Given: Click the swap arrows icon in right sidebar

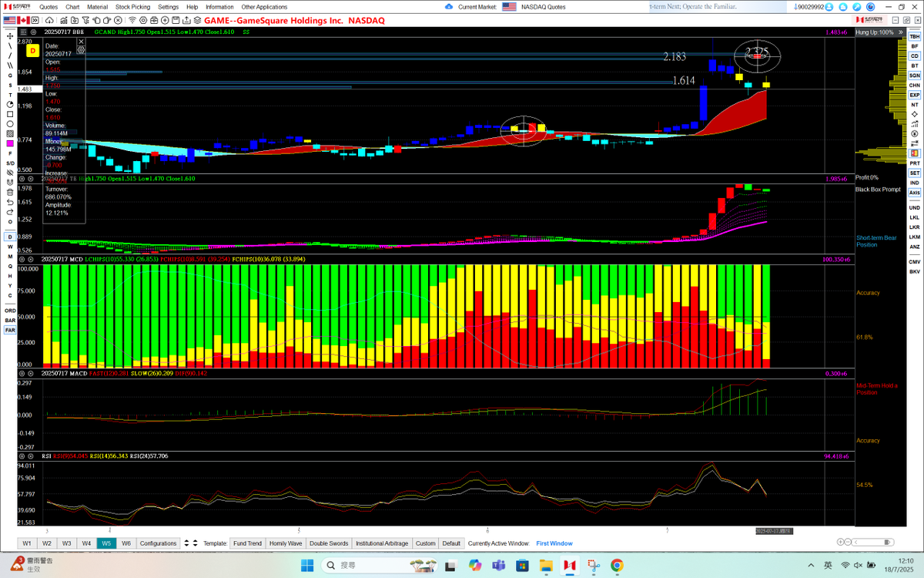Looking at the screenshot, I should point(915,143).
